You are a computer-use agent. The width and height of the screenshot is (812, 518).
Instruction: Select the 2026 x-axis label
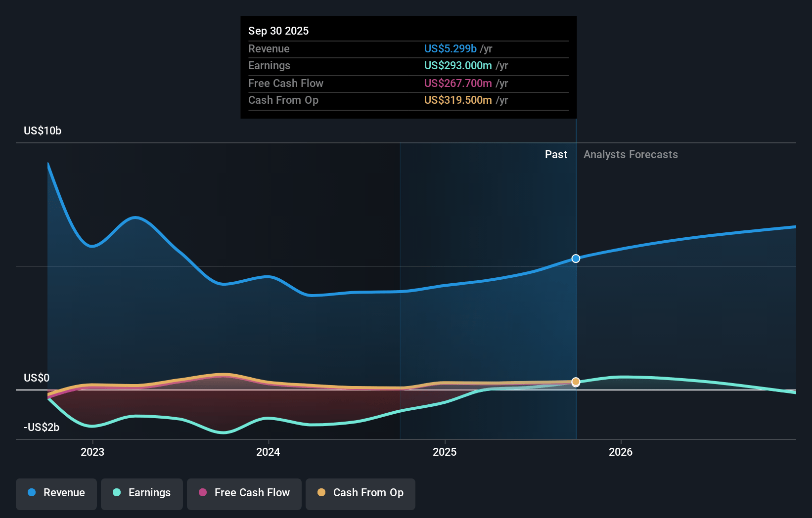click(x=621, y=452)
